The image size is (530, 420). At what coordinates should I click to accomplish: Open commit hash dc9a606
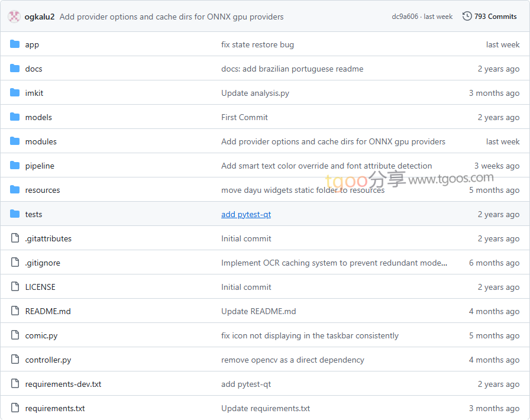pos(404,17)
